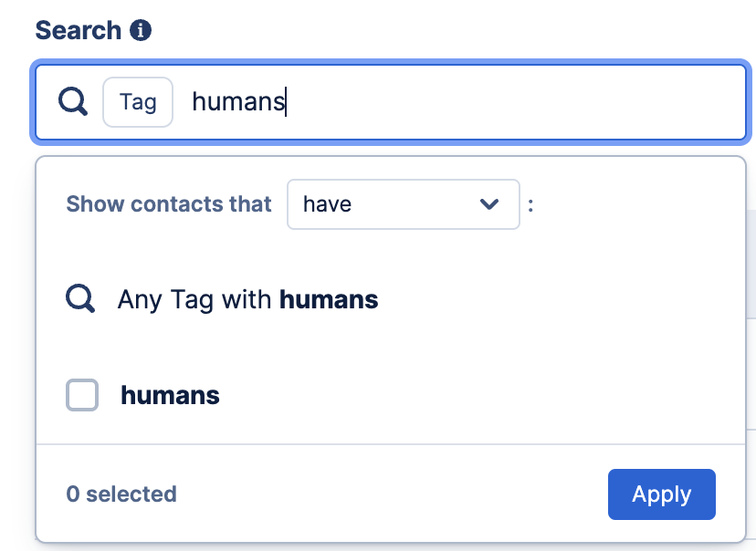Focus empty area of the search box
The width and height of the screenshot is (756, 551).
[516, 102]
